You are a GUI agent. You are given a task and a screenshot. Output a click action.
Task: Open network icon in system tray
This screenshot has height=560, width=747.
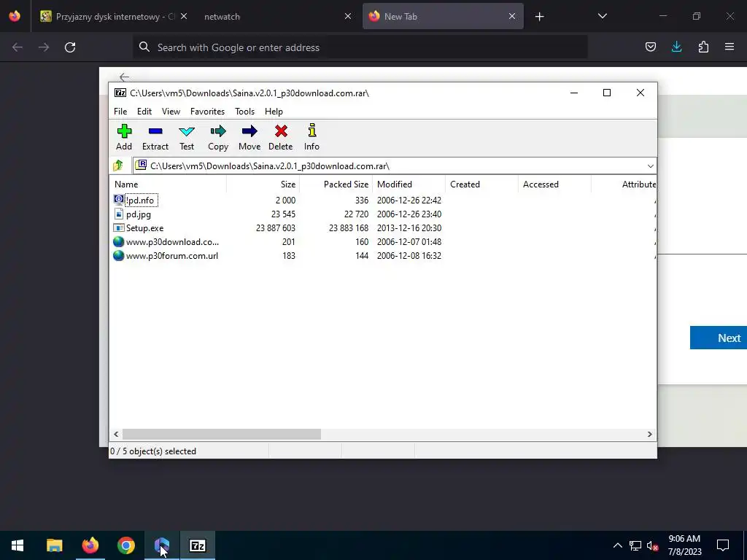tap(635, 545)
